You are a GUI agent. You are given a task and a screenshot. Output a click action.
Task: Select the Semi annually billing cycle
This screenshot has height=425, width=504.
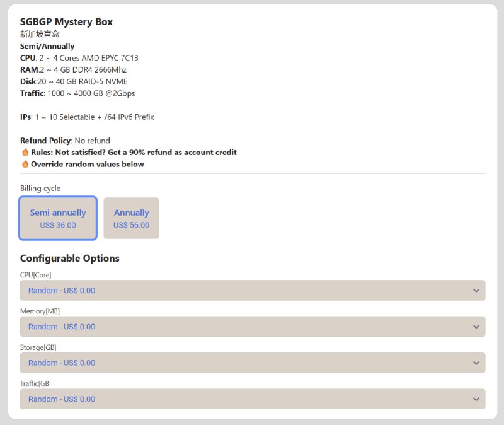click(57, 218)
